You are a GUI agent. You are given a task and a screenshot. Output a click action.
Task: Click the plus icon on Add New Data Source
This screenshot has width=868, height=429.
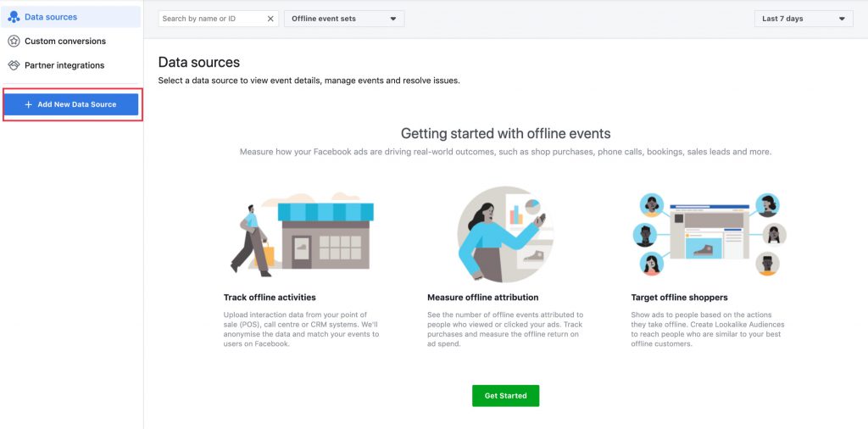29,104
